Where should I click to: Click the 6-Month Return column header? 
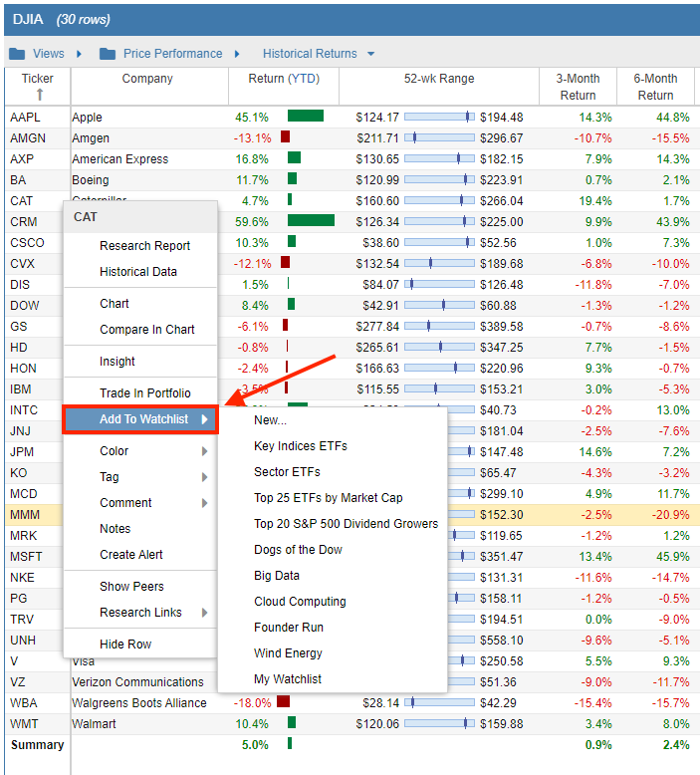[655, 87]
